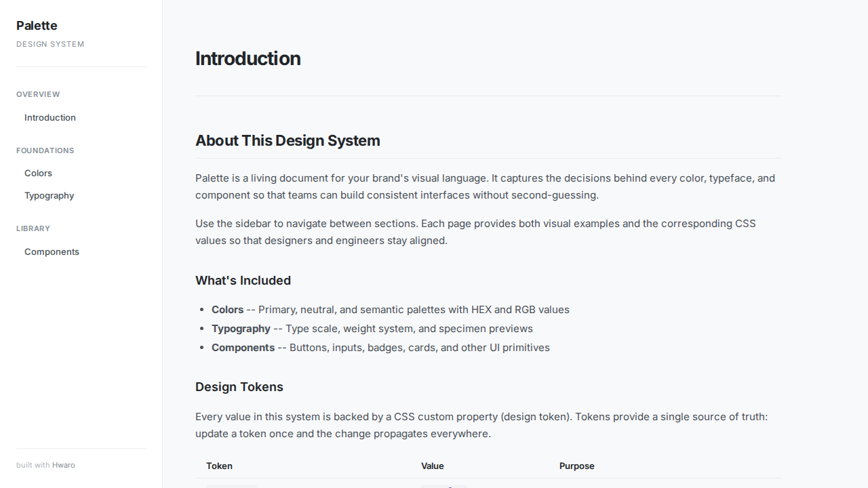
Task: Open the Introduction page in sidebar
Action: click(50, 117)
